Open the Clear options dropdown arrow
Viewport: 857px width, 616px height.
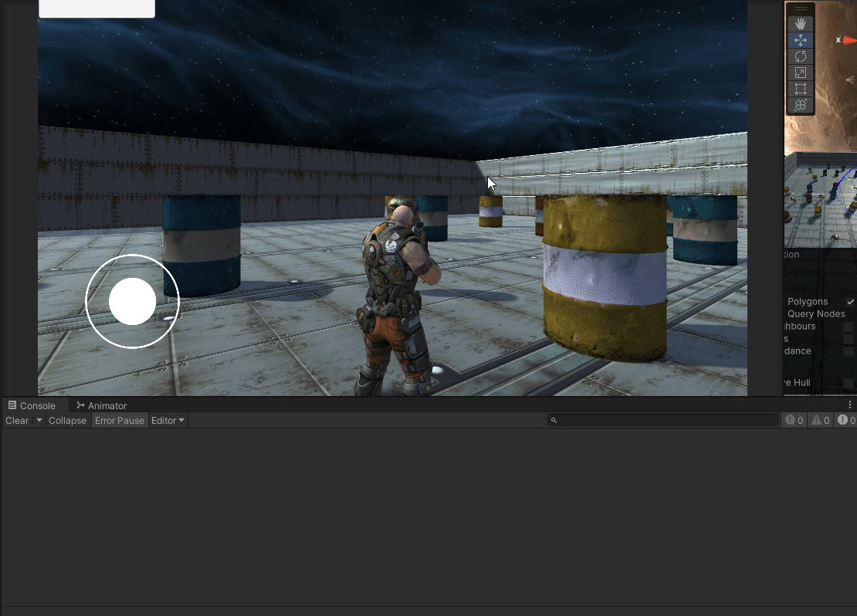[39, 421]
